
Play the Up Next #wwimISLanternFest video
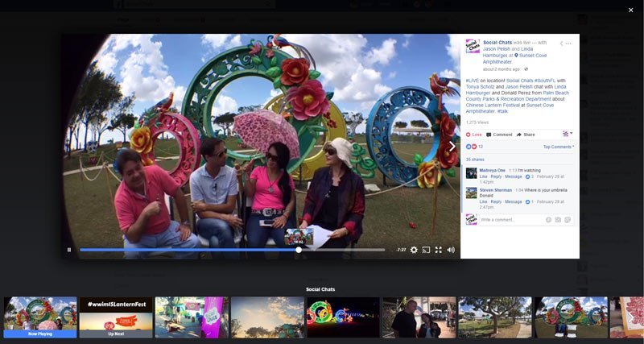click(116, 317)
